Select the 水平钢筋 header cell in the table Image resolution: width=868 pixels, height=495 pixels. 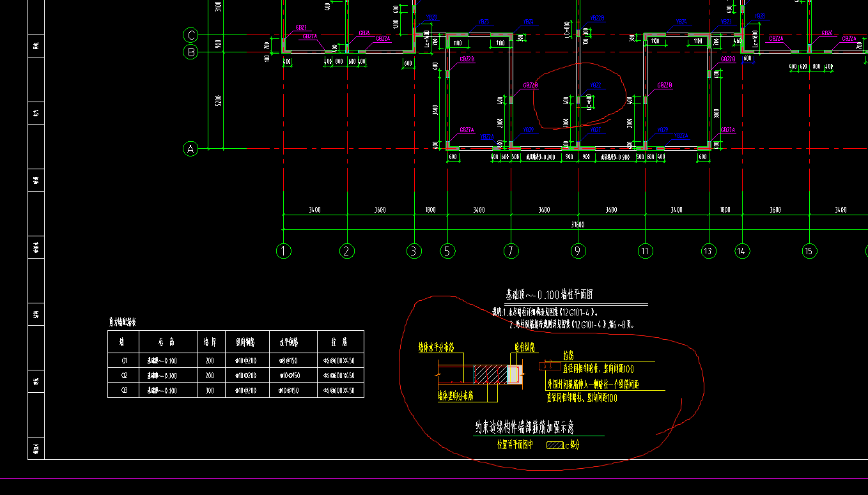pos(293,342)
